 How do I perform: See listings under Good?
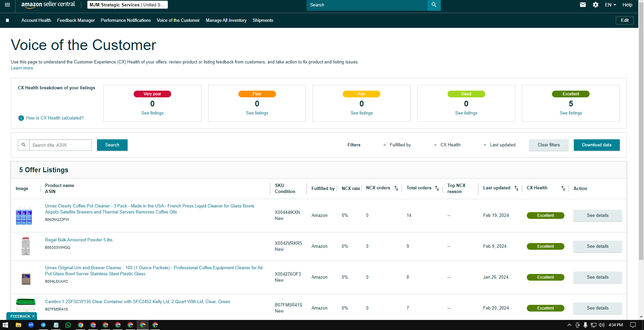[x=466, y=113]
